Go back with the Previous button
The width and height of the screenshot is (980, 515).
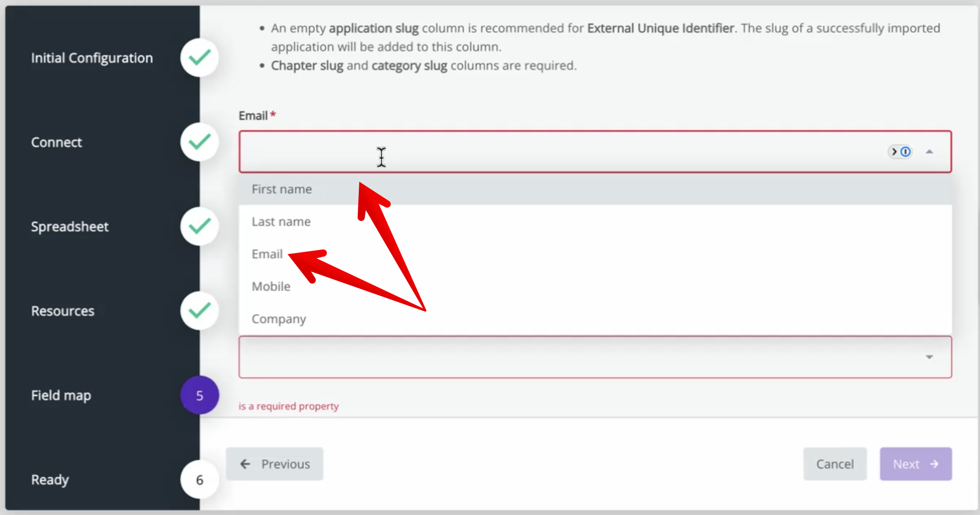coord(275,464)
